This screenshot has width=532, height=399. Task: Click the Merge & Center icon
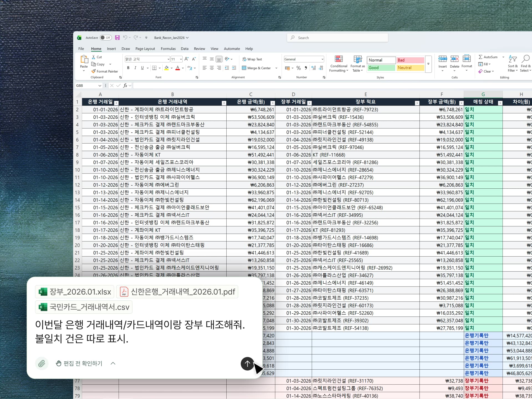[244, 68]
